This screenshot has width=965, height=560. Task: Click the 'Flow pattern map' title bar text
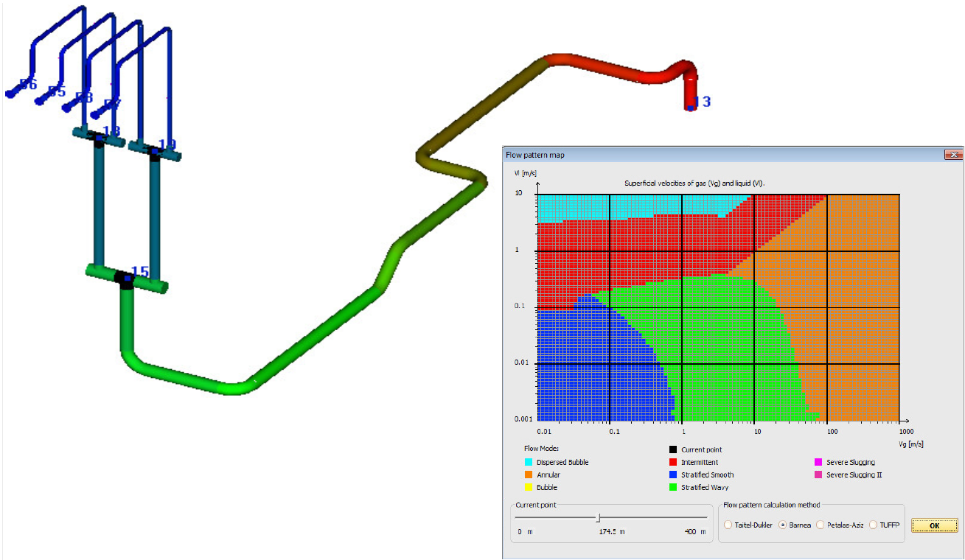pos(534,155)
